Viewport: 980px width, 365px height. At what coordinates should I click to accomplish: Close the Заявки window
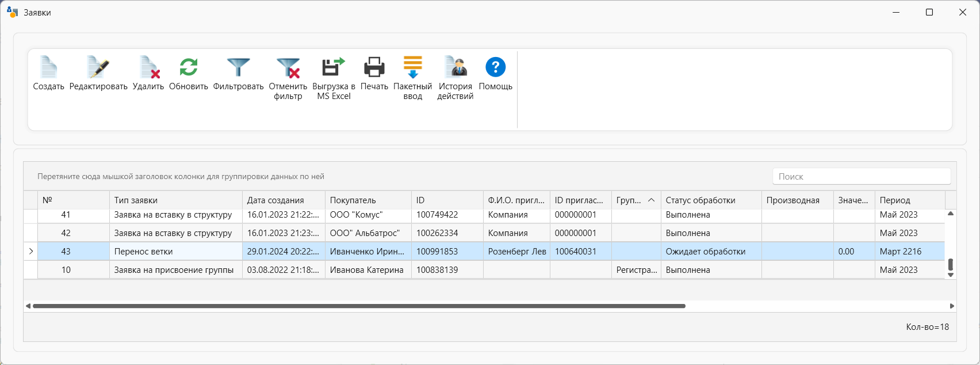click(963, 12)
